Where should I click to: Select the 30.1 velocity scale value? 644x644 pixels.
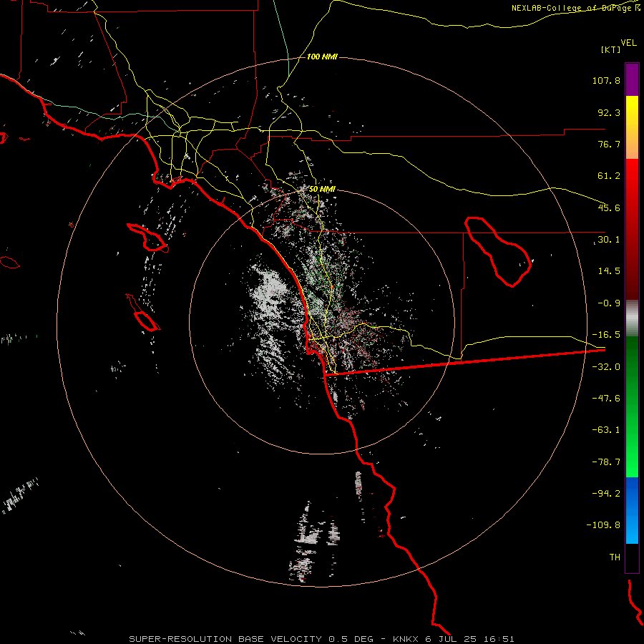[x=609, y=240]
